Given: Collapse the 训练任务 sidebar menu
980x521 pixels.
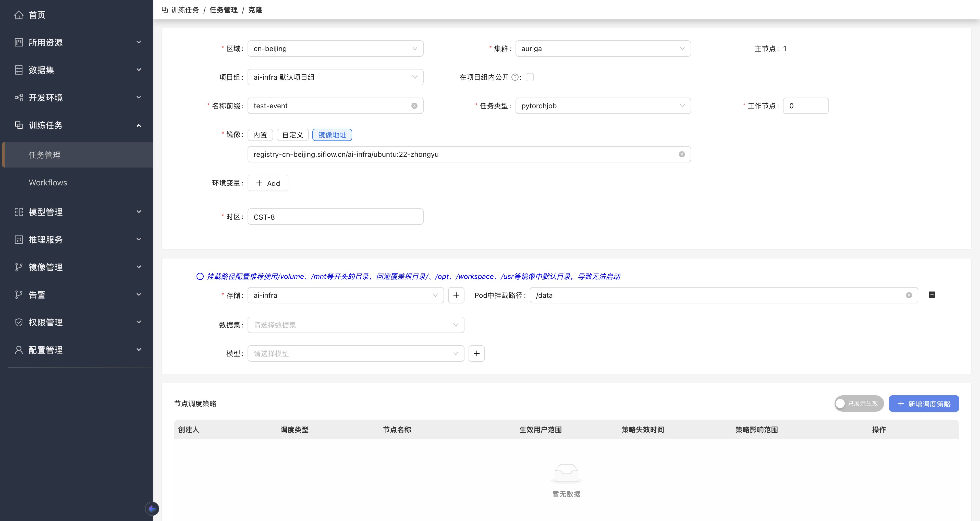Looking at the screenshot, I should [139, 125].
